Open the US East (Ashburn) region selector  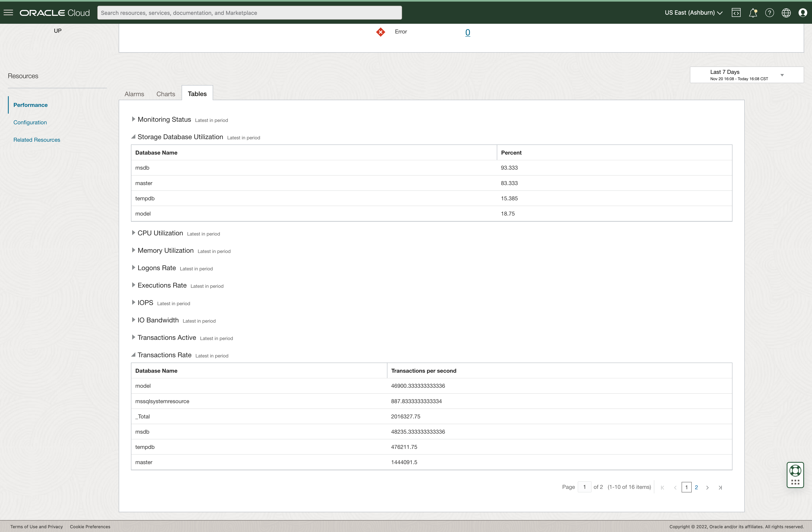tap(693, 13)
